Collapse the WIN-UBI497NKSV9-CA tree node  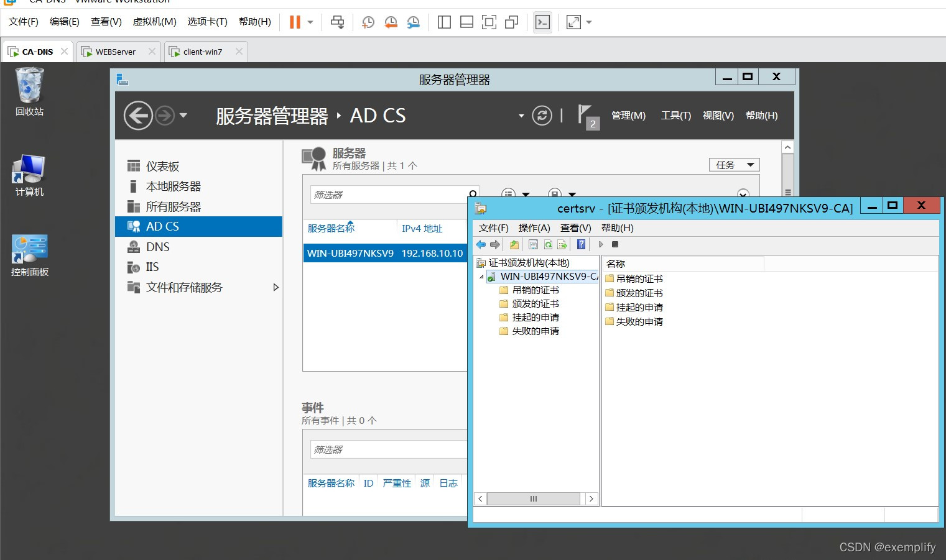tap(481, 277)
